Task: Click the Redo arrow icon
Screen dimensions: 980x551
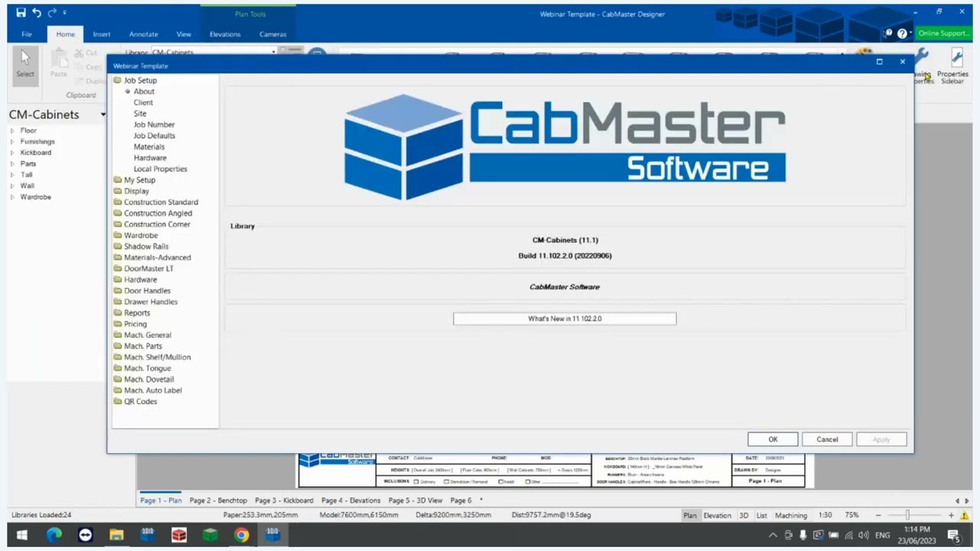Action: click(52, 12)
